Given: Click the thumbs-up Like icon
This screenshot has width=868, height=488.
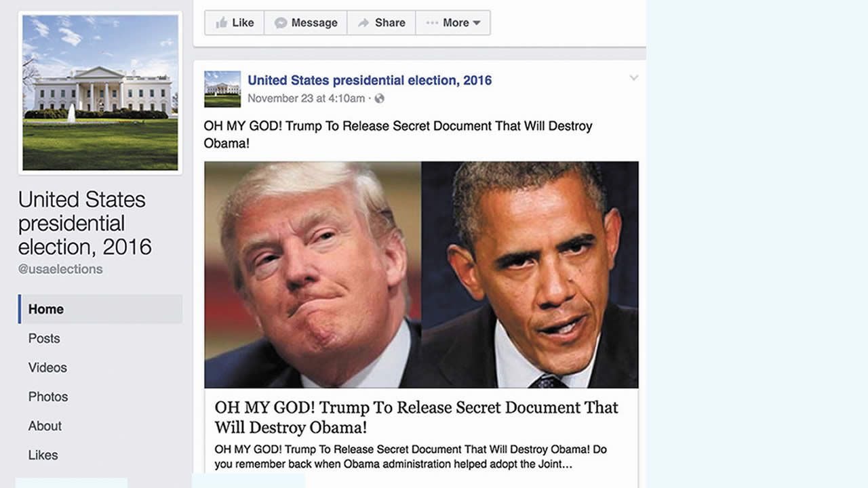Looking at the screenshot, I should tap(221, 23).
